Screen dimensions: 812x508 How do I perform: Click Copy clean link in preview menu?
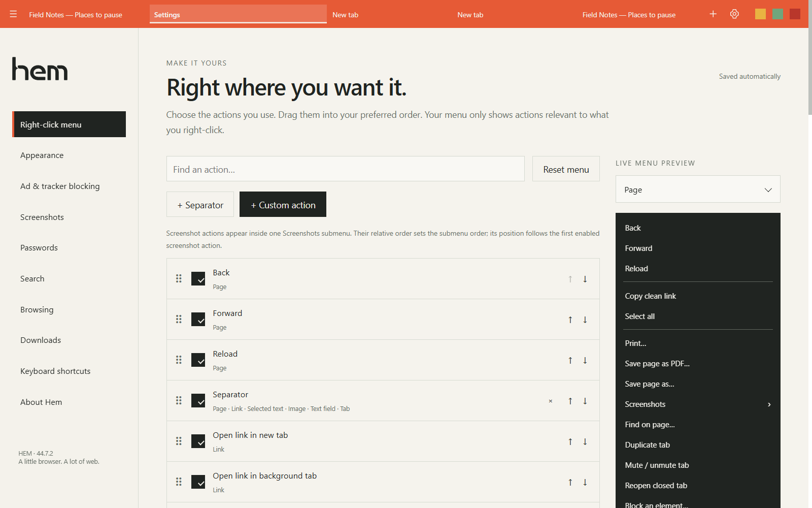[698, 296]
